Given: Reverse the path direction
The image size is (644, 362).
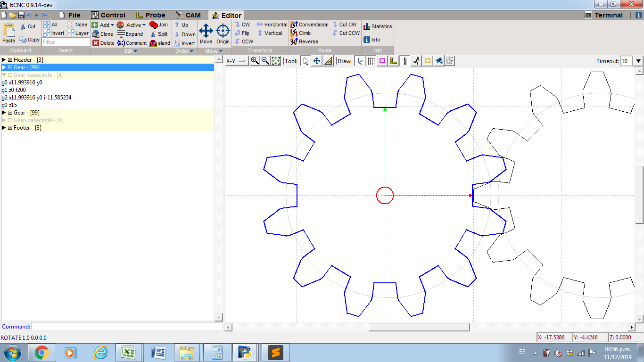Looking at the screenshot, I should coord(305,41).
